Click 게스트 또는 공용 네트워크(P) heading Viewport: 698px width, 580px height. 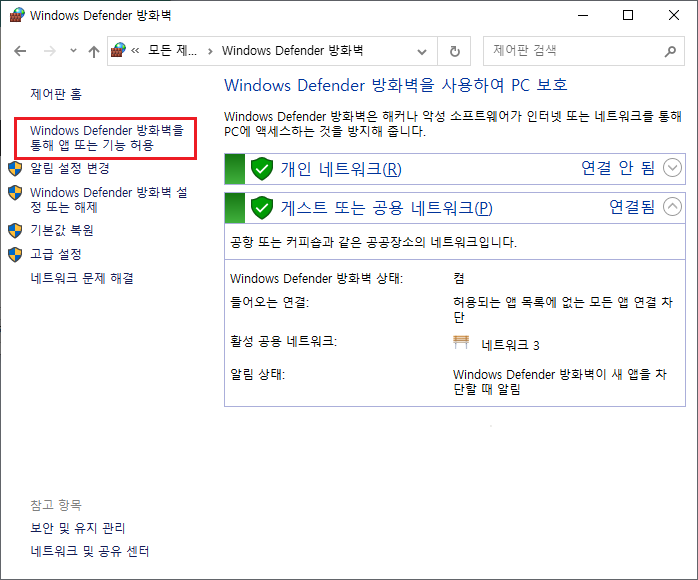coord(386,208)
